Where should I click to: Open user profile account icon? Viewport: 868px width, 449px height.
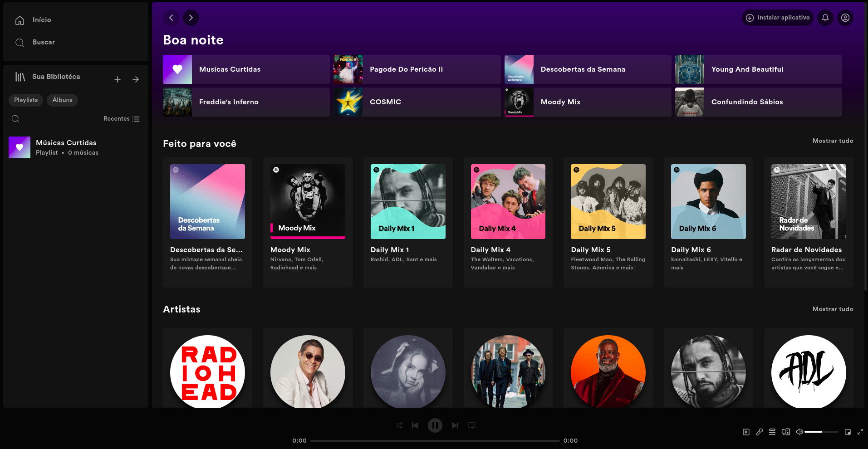[845, 18]
